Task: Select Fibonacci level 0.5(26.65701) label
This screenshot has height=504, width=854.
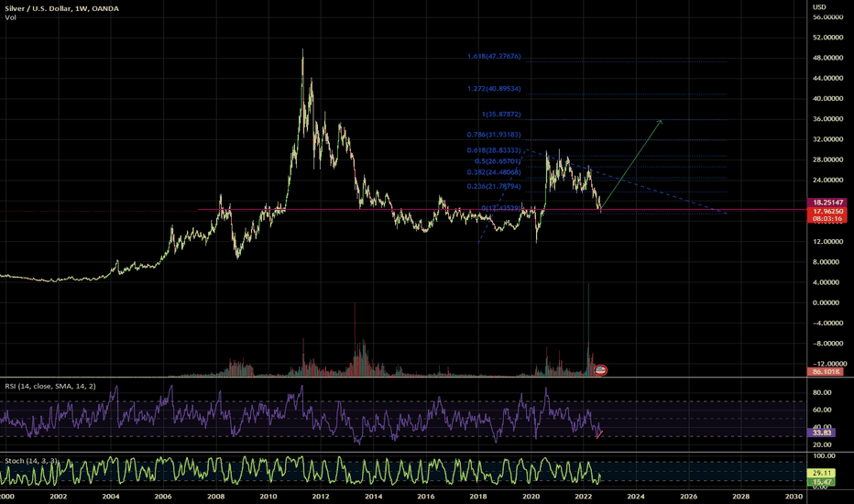Action: (498, 161)
